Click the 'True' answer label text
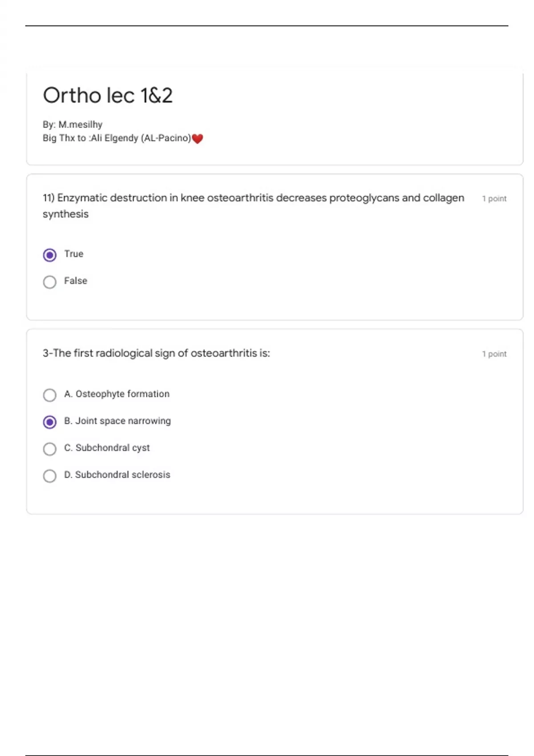The width and height of the screenshot is (534, 756). coord(74,254)
